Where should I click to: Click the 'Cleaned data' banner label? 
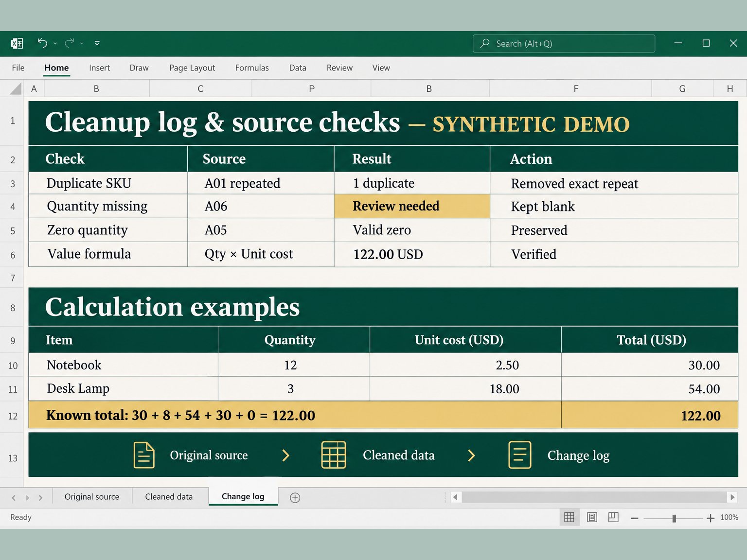[399, 455]
